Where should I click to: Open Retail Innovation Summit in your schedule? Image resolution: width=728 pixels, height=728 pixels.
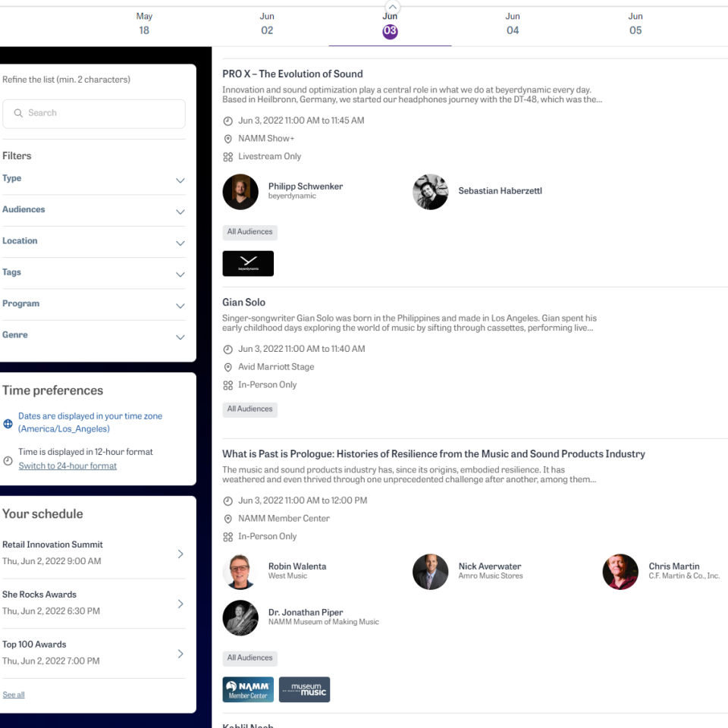(94, 553)
